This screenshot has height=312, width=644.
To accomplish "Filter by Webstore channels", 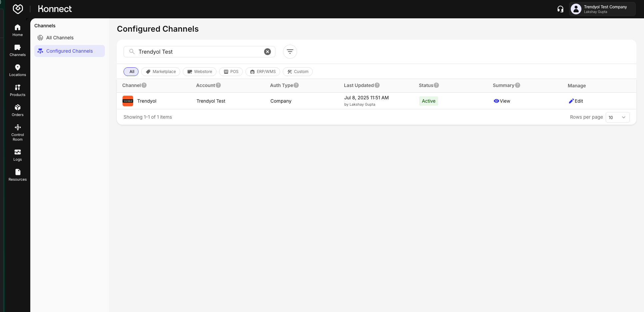I will pyautogui.click(x=199, y=72).
